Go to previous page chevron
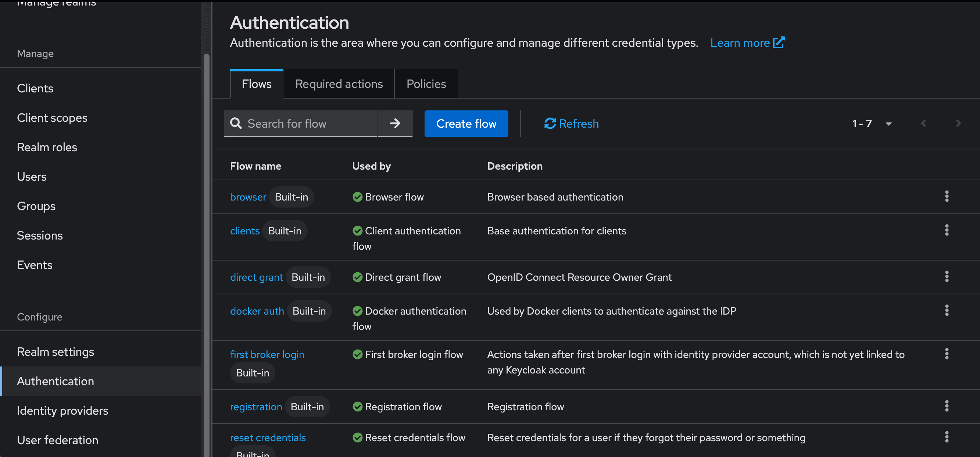 [923, 124]
